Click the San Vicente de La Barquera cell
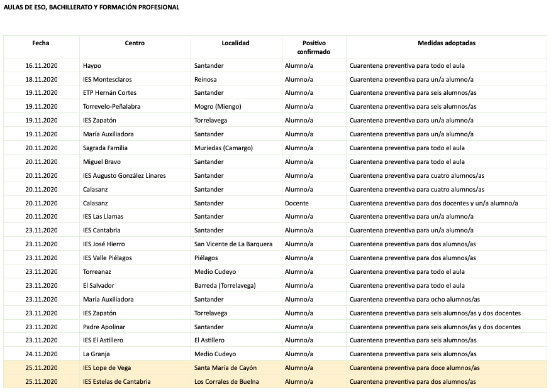Viewport: 551px width, 392px height. coord(233,244)
